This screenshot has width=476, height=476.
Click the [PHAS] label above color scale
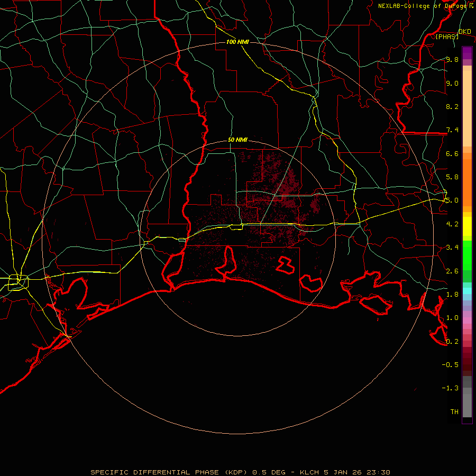coord(447,36)
